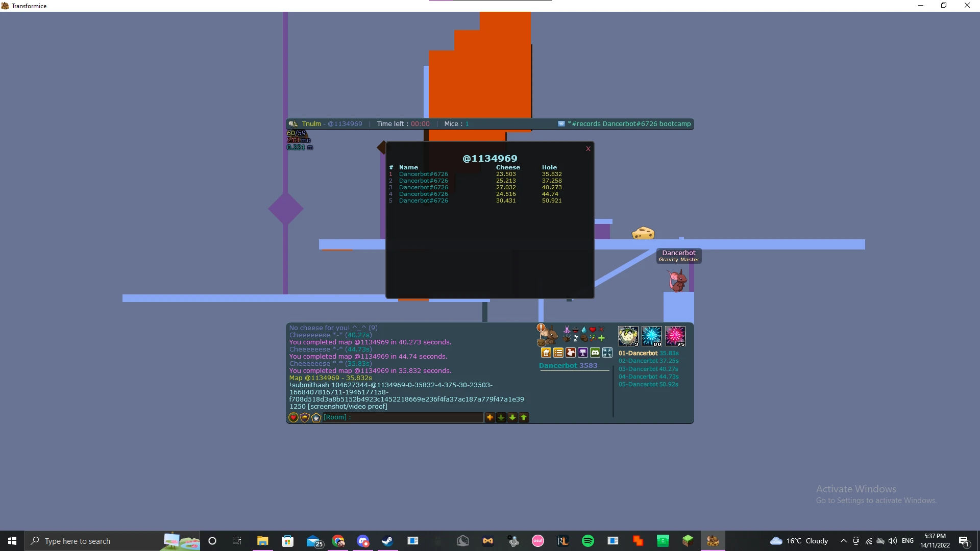This screenshot has width=980, height=551.
Task: Click cheese time 30.431 in leaderboard
Action: [x=506, y=201]
